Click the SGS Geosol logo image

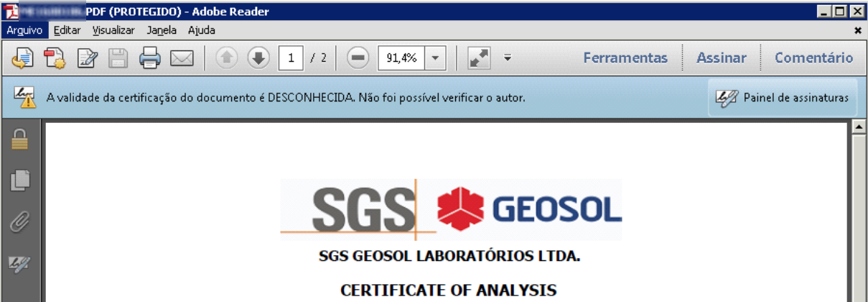[451, 209]
